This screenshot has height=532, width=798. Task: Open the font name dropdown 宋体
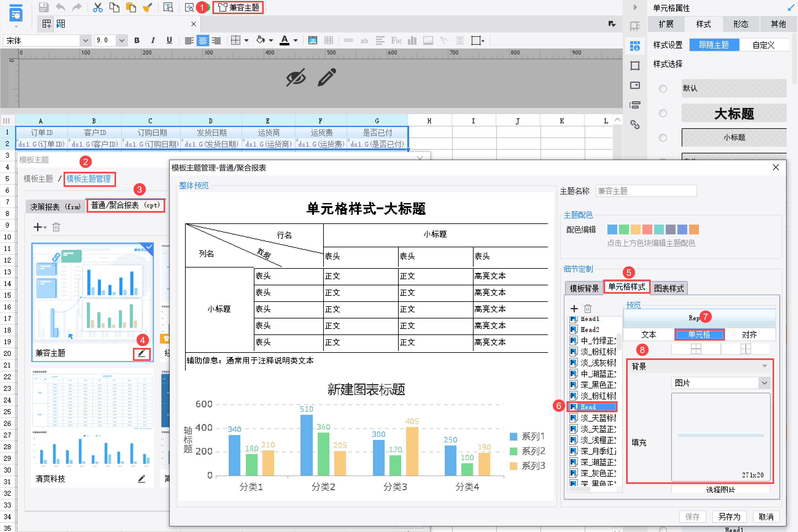coord(85,41)
